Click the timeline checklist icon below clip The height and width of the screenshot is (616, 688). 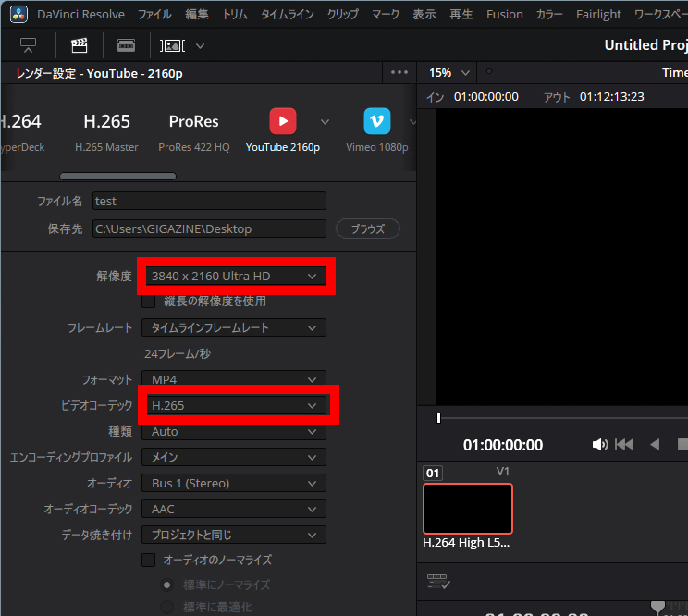pyautogui.click(x=438, y=581)
